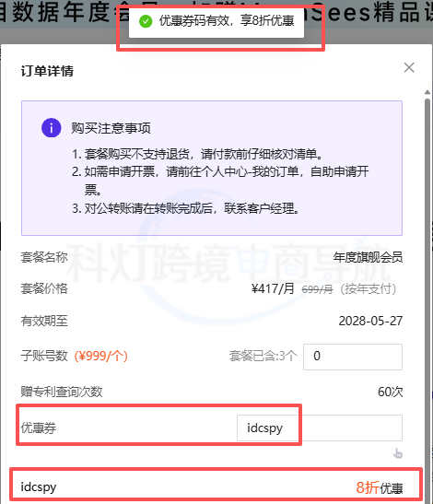Click the 优惠券 label

pyautogui.click(x=39, y=428)
